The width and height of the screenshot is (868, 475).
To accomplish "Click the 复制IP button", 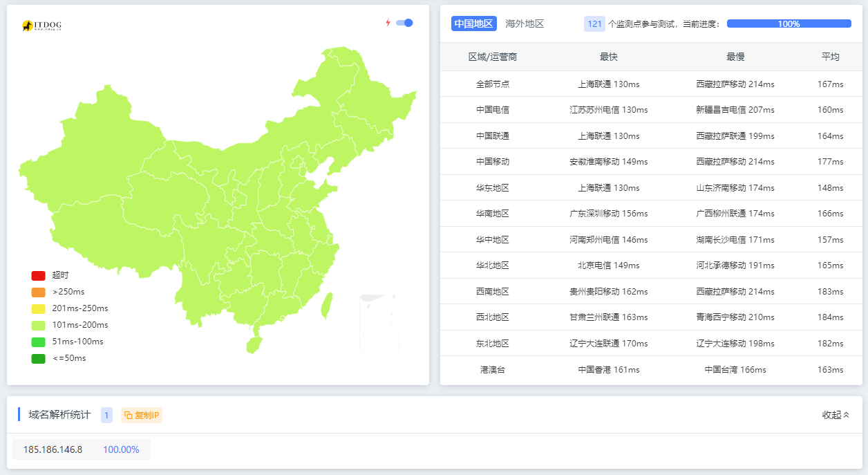I will pos(142,415).
